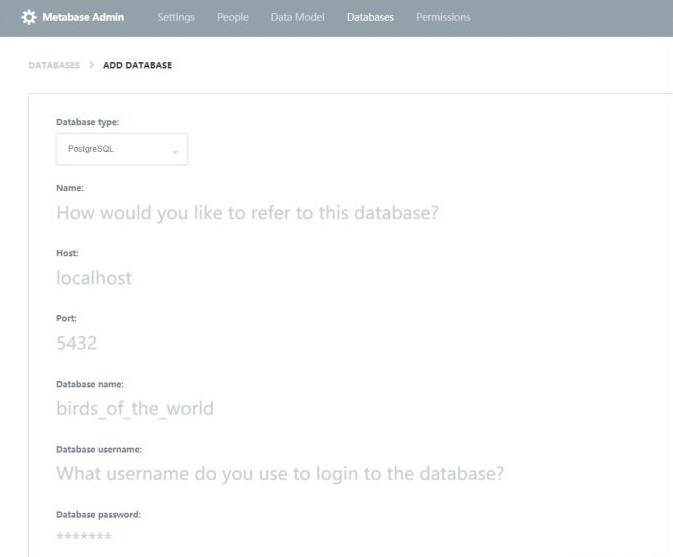Open the Database type PostgreSQL dropdown
The image size is (673, 557).
(x=121, y=149)
